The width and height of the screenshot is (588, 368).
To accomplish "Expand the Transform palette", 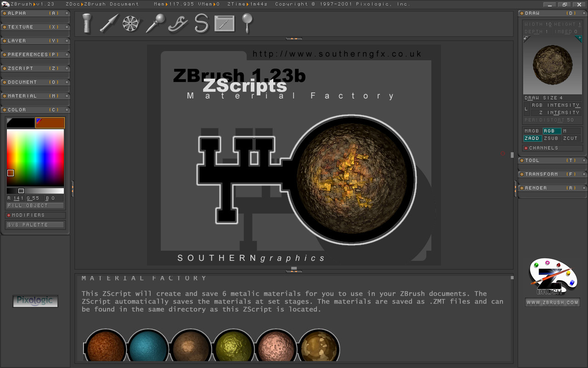I will click(553, 174).
